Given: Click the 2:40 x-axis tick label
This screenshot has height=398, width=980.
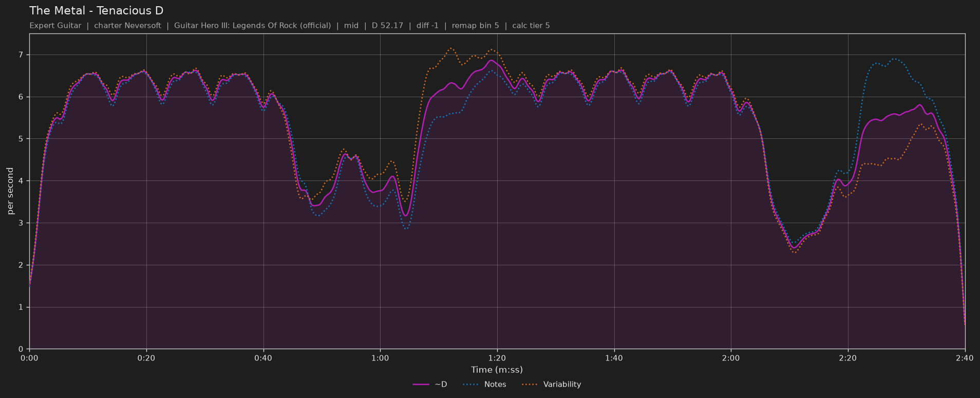Looking at the screenshot, I should [x=965, y=358].
